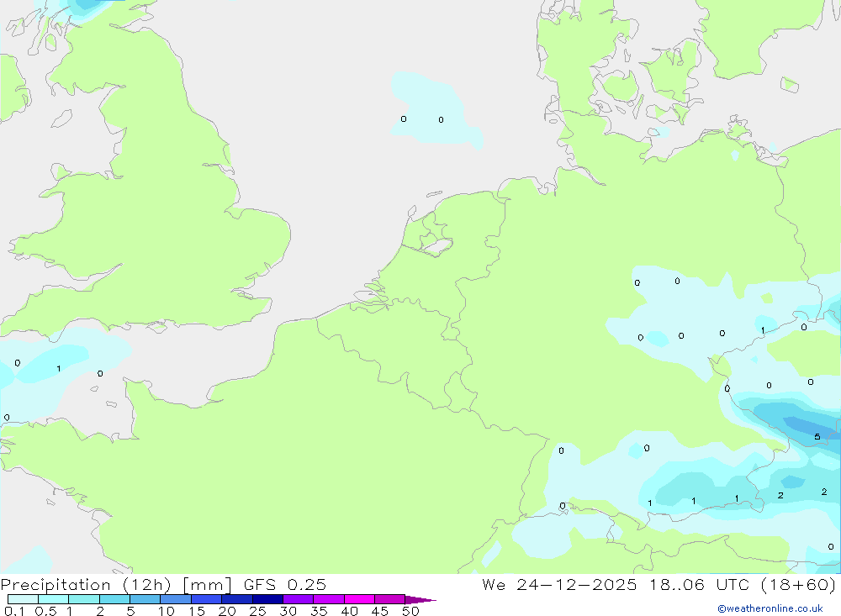Click the '18..06 UTC' time range text

pyautogui.click(x=700, y=585)
